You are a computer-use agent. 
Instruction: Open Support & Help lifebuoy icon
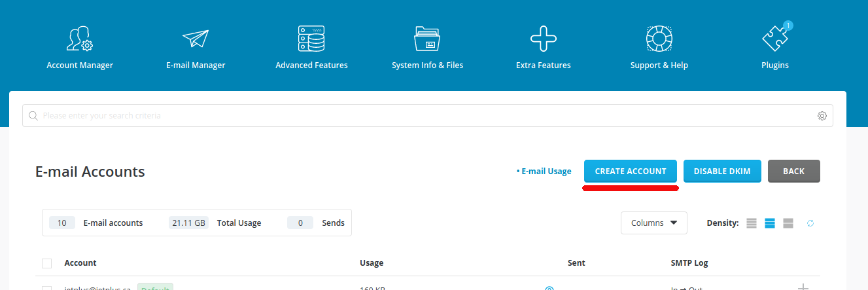point(659,39)
